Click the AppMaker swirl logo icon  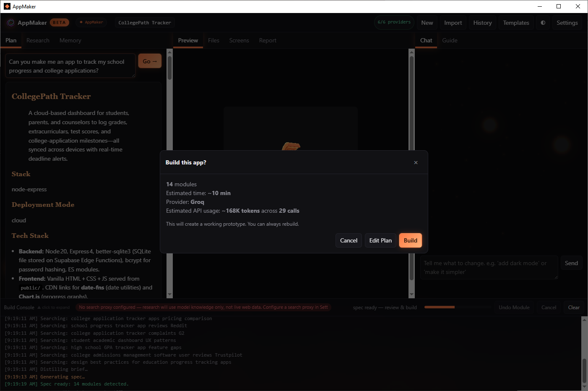coord(10,23)
